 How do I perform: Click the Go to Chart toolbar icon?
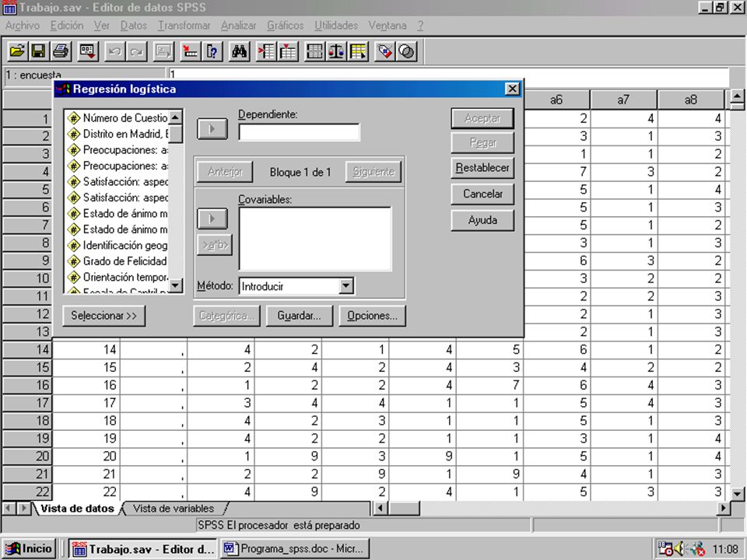163,51
